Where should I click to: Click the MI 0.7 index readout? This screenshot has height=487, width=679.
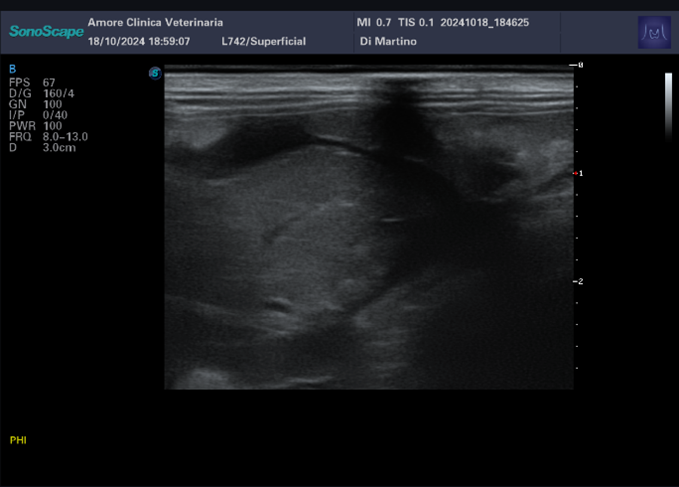(x=375, y=22)
